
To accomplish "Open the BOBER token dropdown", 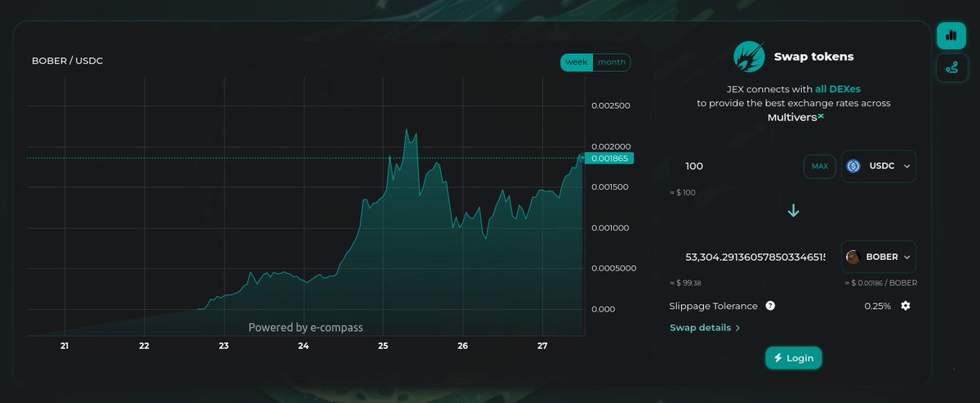I will point(879,257).
